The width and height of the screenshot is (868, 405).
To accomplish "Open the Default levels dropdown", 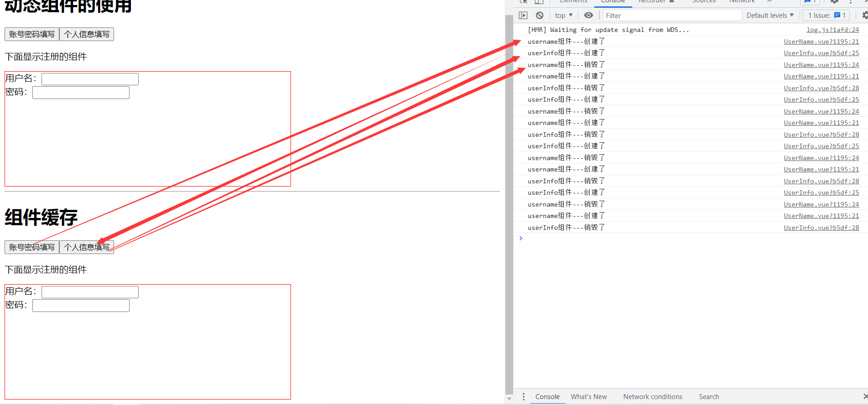I will tap(770, 16).
